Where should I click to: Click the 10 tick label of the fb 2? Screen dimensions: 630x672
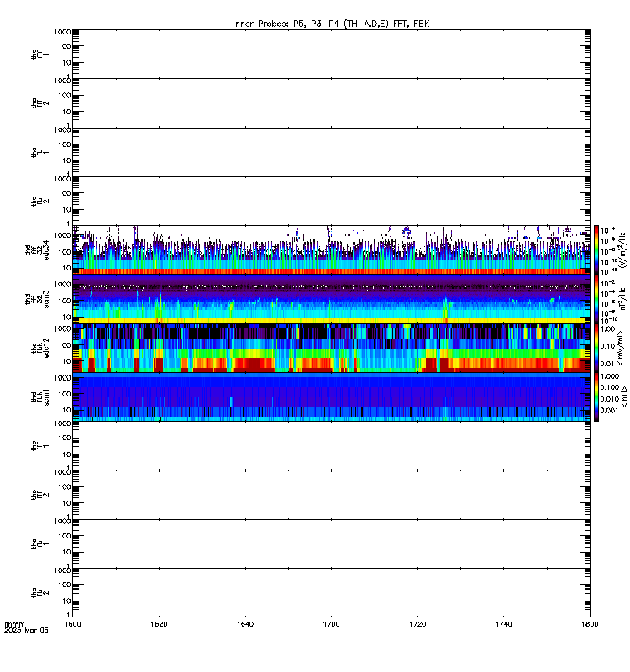click(66, 601)
